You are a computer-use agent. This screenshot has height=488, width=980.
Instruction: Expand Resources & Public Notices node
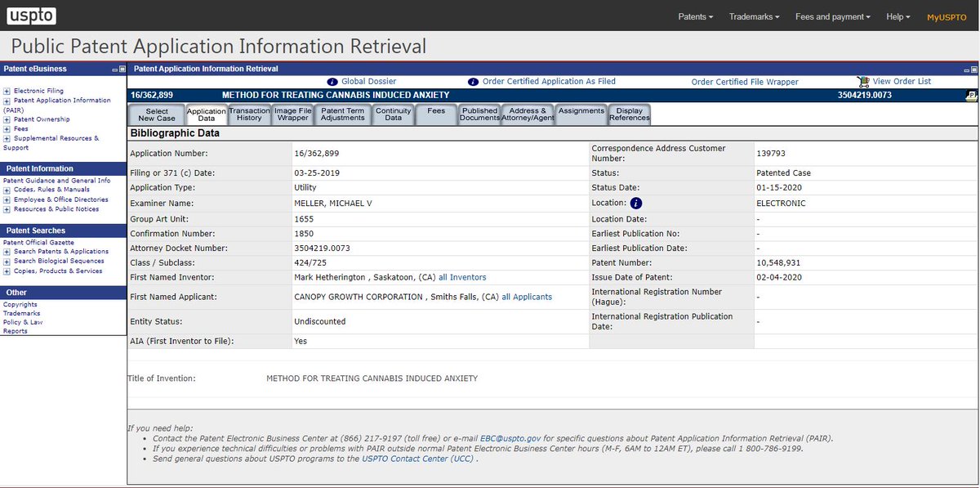tap(7, 209)
